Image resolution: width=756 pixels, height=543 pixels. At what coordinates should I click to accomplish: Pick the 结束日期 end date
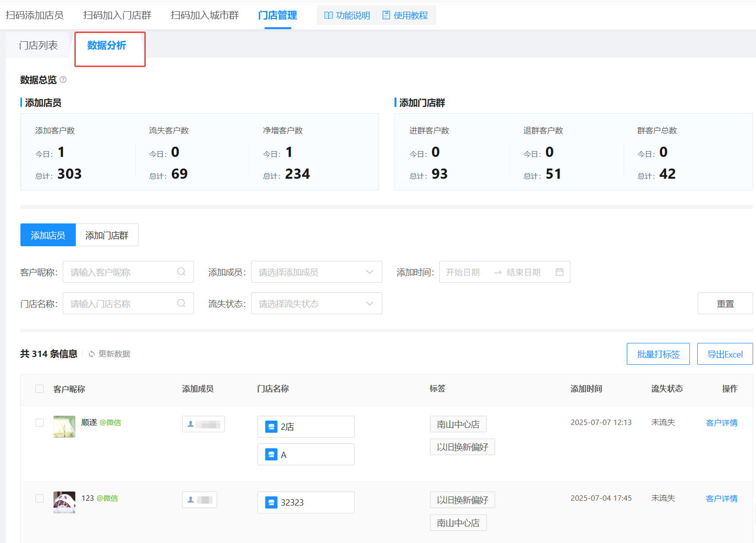(524, 272)
